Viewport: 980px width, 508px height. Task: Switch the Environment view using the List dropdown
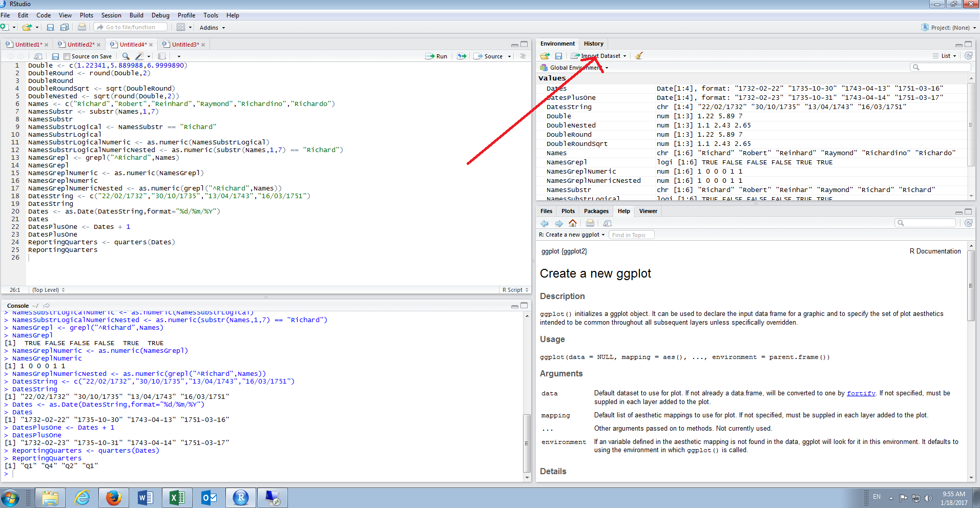coord(945,56)
